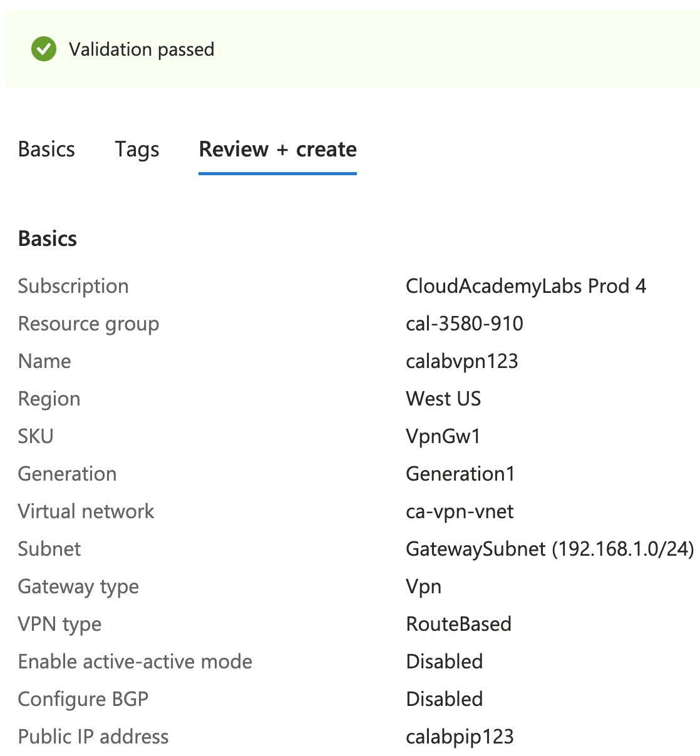Select resource group value cal-3580-910
Screen dimensions: 700x756
(464, 324)
